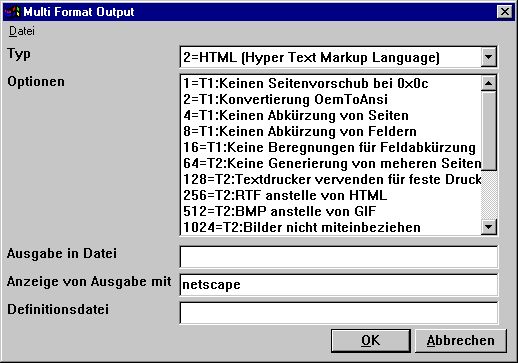Click the Optionen list scroll down arrow
The height and width of the screenshot is (363, 518).
point(489,227)
